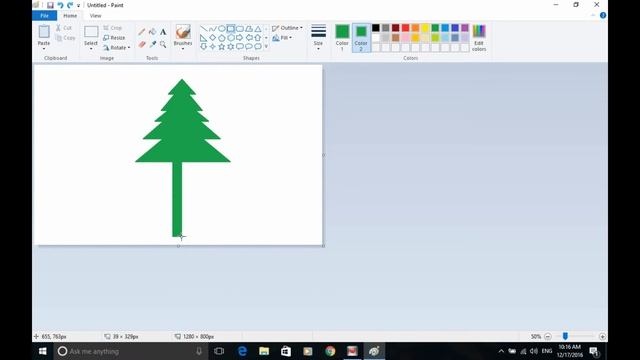This screenshot has width=640, height=360.
Task: Open Task View on the taskbar
Action: pyautogui.click(x=219, y=351)
